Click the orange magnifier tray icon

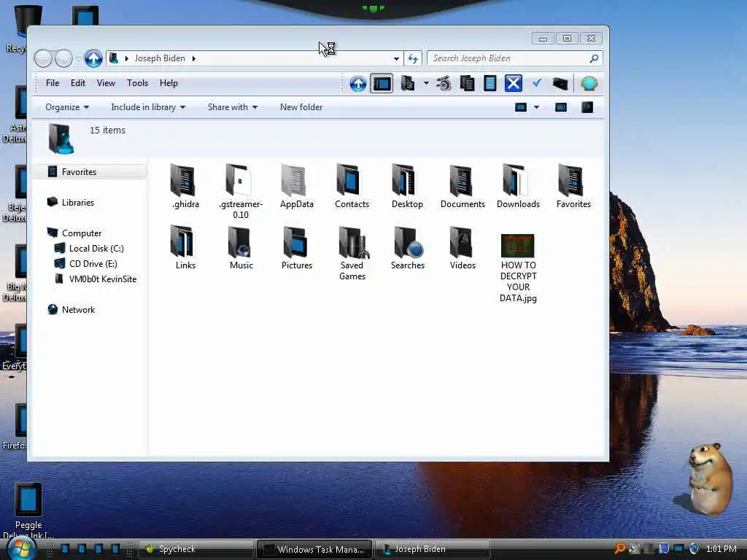pos(620,548)
